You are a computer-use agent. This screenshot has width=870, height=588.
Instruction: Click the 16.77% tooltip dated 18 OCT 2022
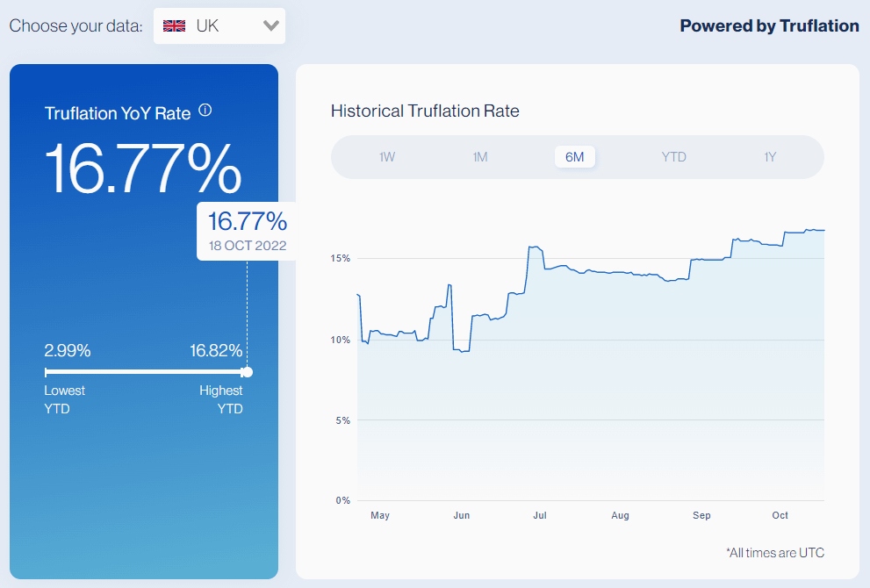[x=247, y=230]
